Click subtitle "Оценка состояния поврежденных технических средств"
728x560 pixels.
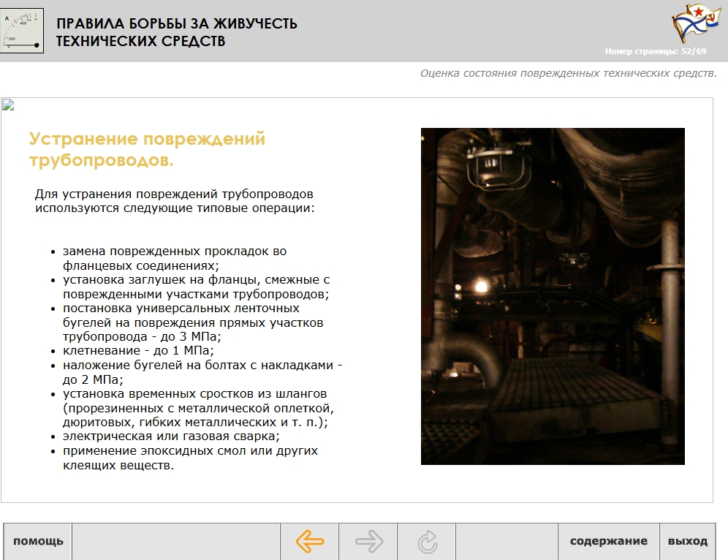click(568, 73)
